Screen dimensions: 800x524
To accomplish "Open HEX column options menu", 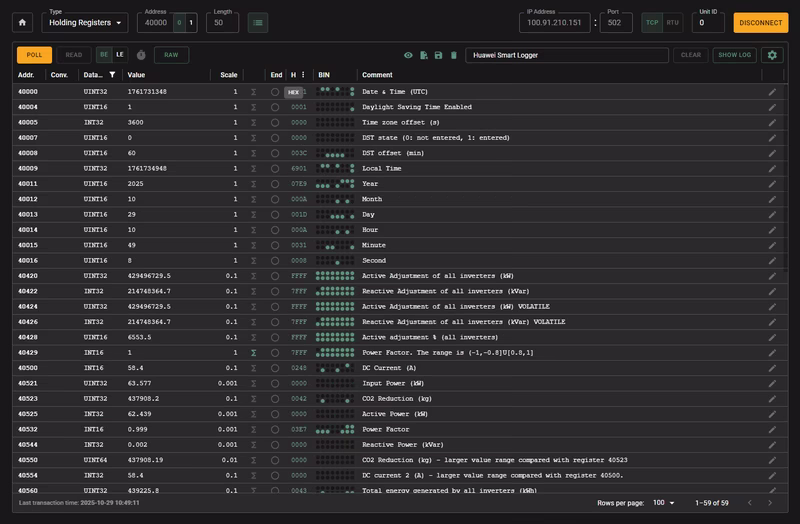I will (x=303, y=75).
